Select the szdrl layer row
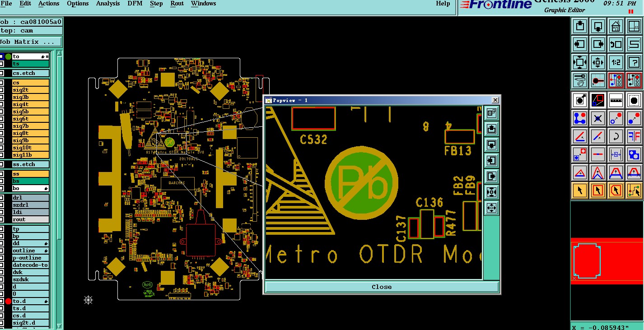 tap(30, 205)
